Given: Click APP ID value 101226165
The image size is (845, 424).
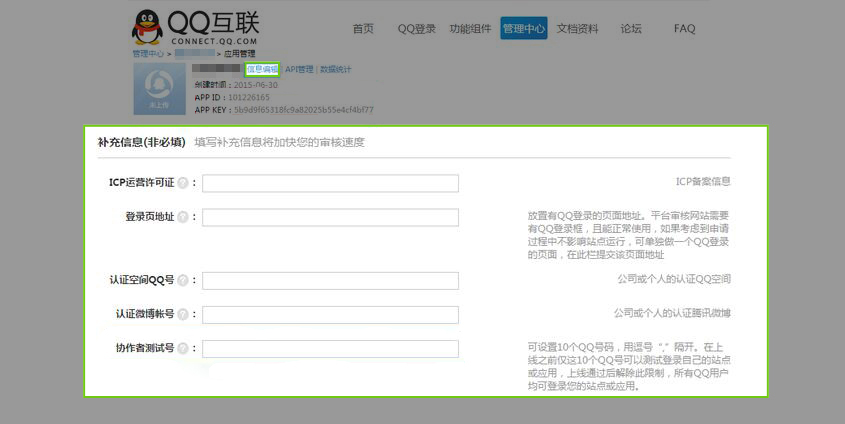Looking at the screenshot, I should 248,98.
